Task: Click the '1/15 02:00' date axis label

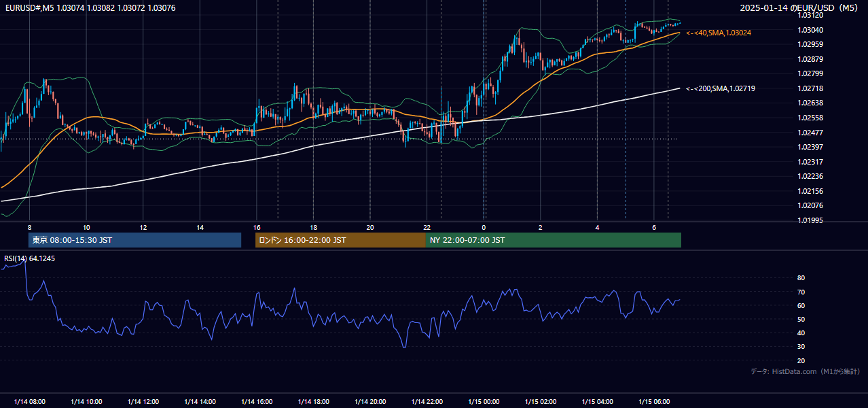Action: point(541,402)
